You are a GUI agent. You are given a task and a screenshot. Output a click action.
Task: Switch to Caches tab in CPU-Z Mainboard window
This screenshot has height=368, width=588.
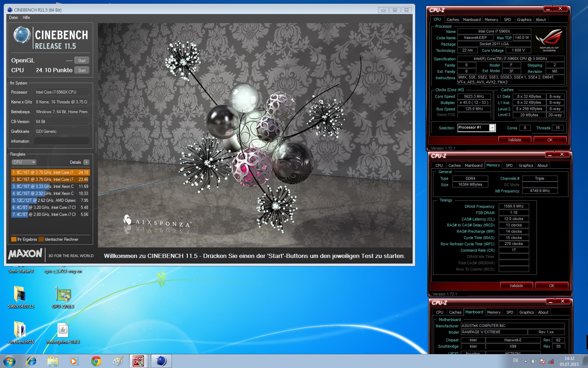point(455,312)
